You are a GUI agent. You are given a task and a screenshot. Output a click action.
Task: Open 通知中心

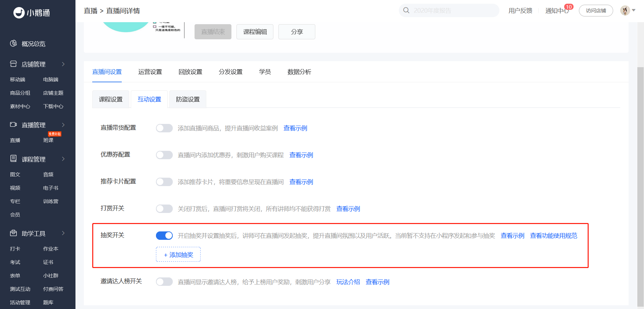557,11
